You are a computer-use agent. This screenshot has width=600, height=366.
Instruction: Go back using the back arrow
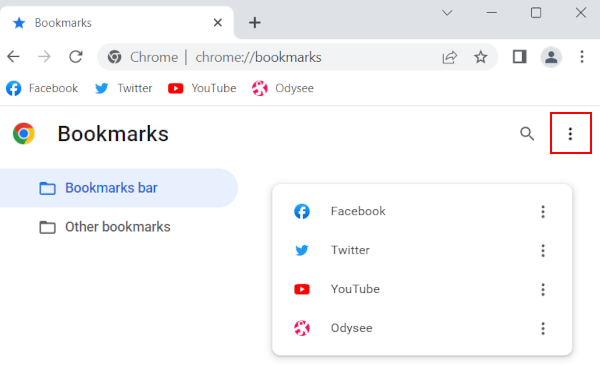(13, 57)
